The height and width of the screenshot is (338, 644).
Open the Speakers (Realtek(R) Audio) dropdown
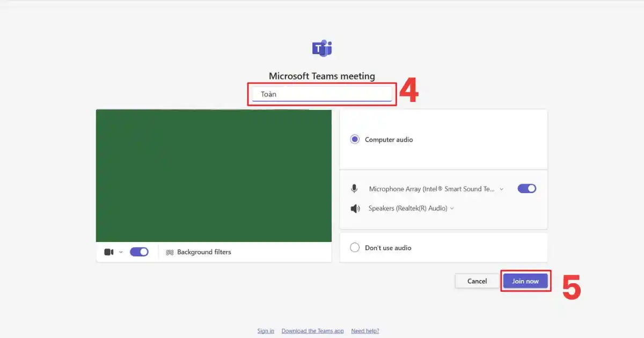click(411, 209)
